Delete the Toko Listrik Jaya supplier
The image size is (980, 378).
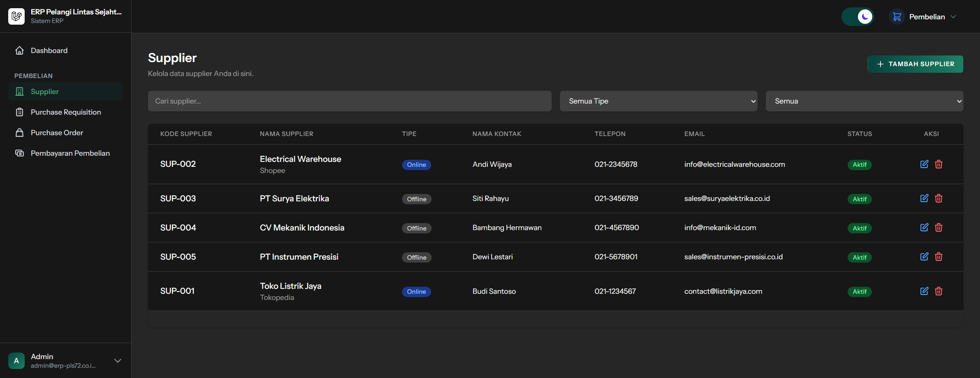[938, 291]
